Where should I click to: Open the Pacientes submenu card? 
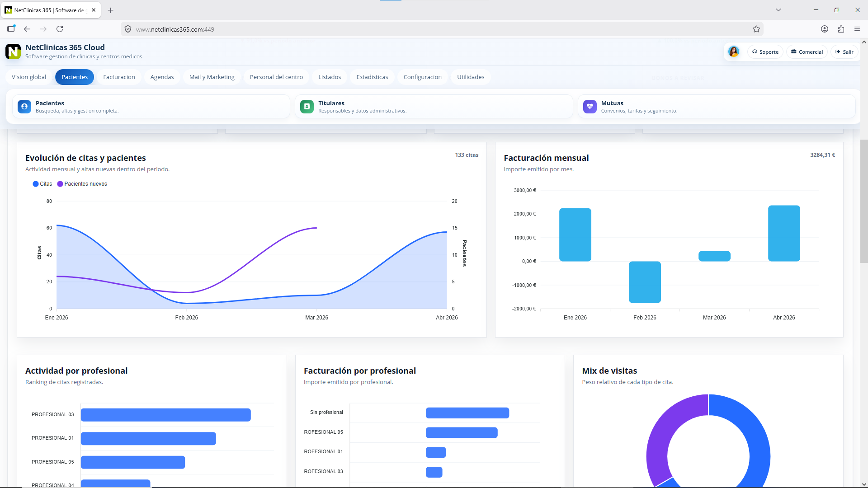coord(151,107)
